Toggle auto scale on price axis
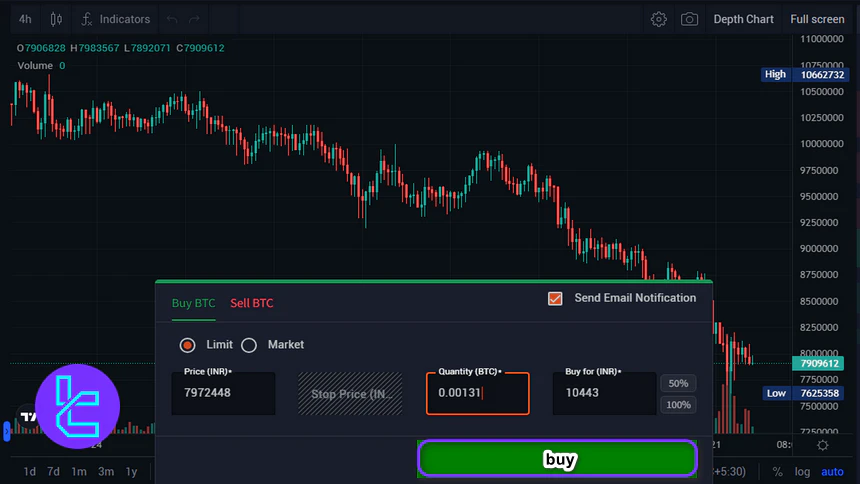 pyautogui.click(x=832, y=472)
